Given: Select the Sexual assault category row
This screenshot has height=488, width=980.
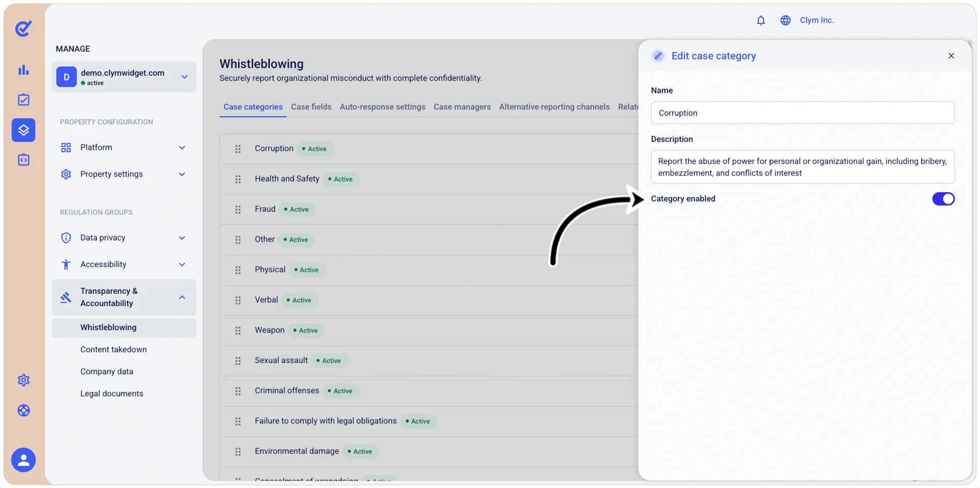Looking at the screenshot, I should click(x=429, y=361).
